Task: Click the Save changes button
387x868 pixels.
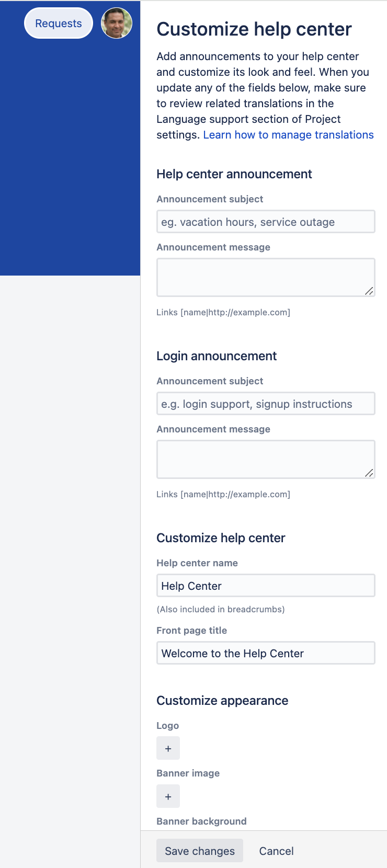Action: [x=200, y=851]
